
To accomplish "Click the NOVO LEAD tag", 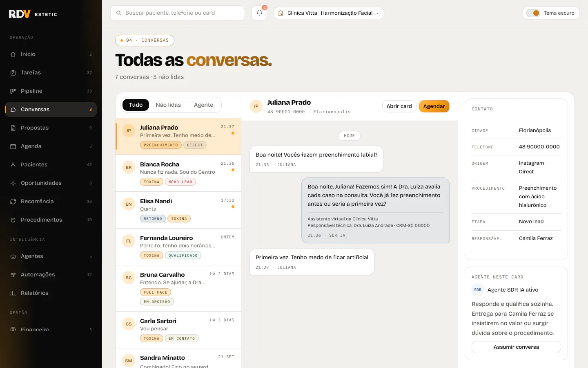I will [x=180, y=182].
